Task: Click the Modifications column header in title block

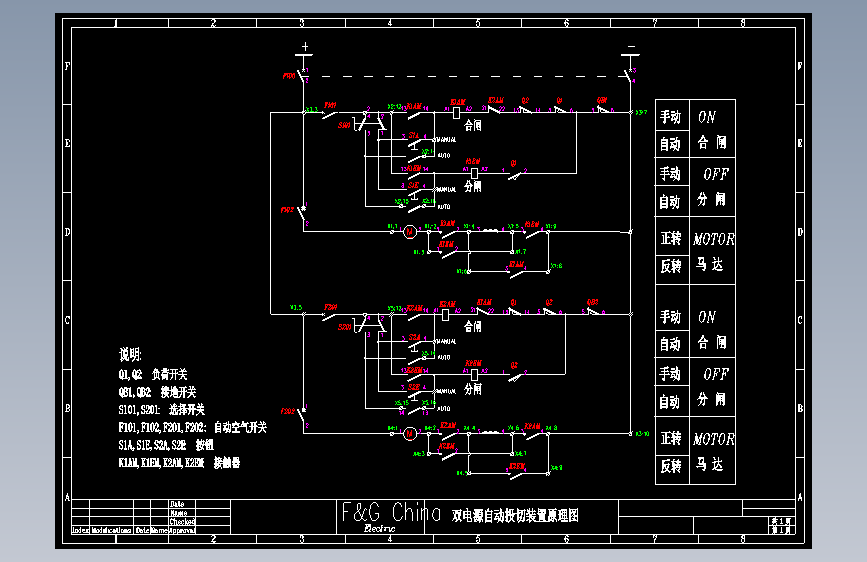Action: coord(111,530)
